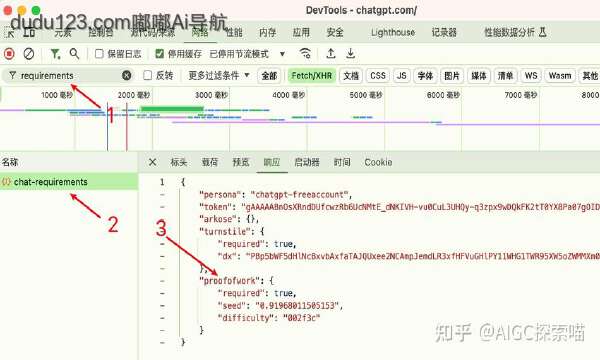Import HAR file upload icon

(x=331, y=54)
